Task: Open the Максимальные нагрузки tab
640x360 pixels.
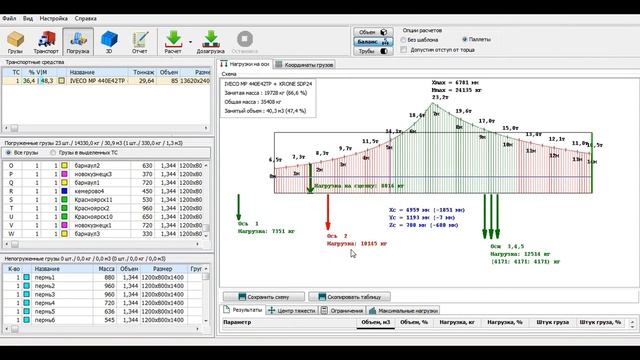Action: point(403,311)
